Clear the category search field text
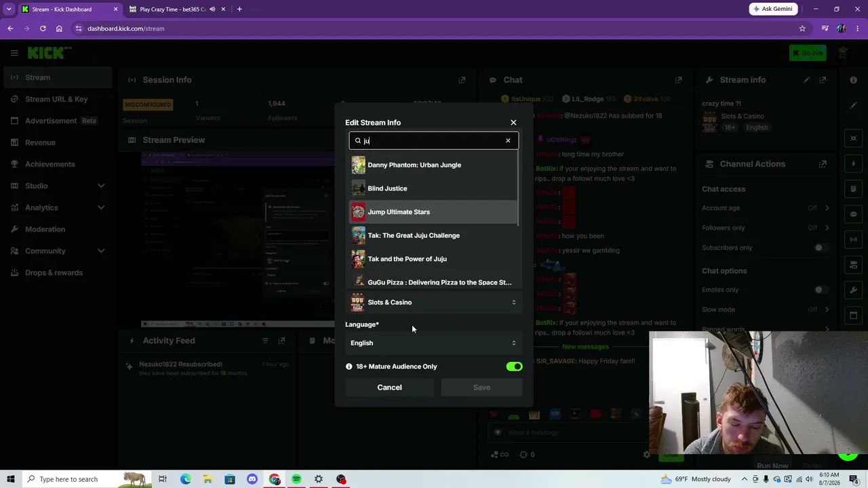 coord(508,141)
